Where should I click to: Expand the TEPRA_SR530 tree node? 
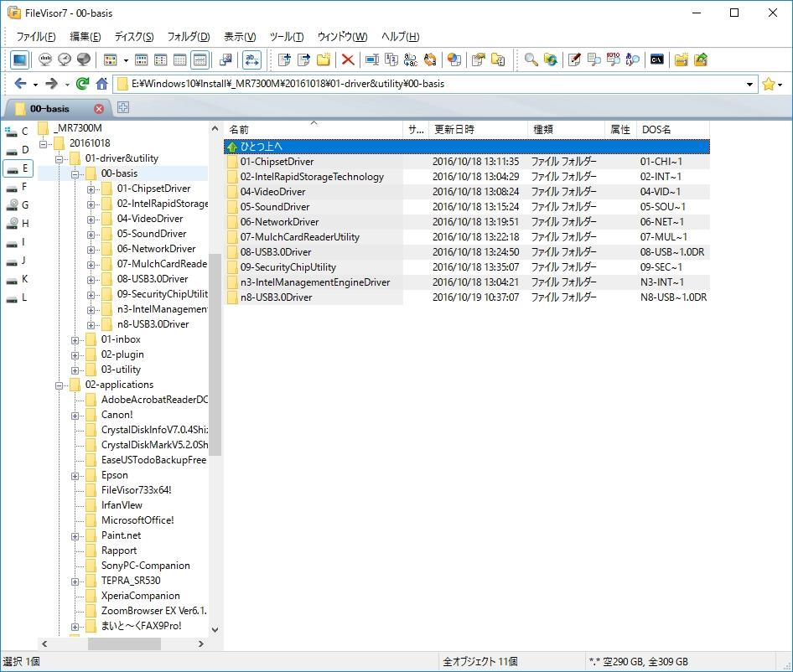[75, 582]
